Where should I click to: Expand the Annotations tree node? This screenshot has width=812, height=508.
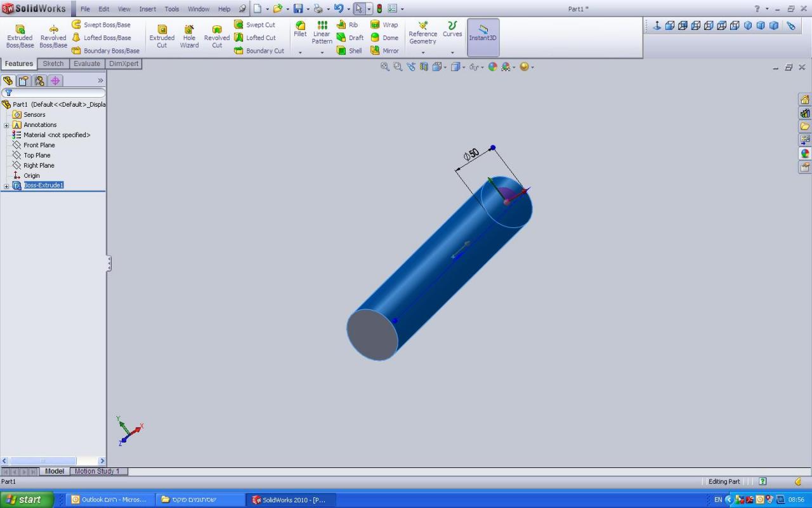click(x=6, y=125)
